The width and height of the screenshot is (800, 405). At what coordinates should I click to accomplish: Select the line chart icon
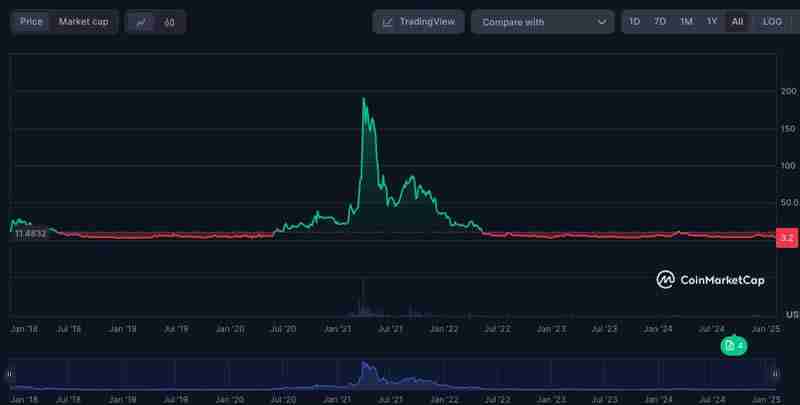click(142, 22)
